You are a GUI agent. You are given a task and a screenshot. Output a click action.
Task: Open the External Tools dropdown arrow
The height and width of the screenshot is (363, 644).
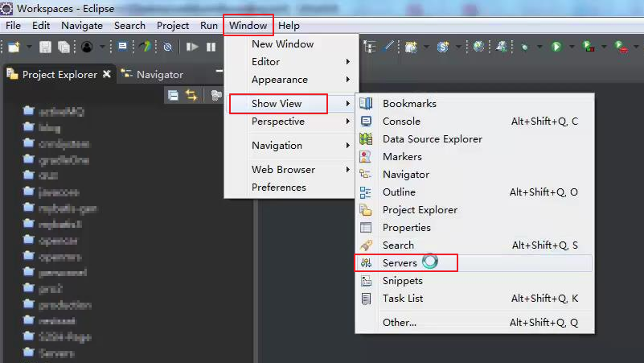(x=636, y=47)
